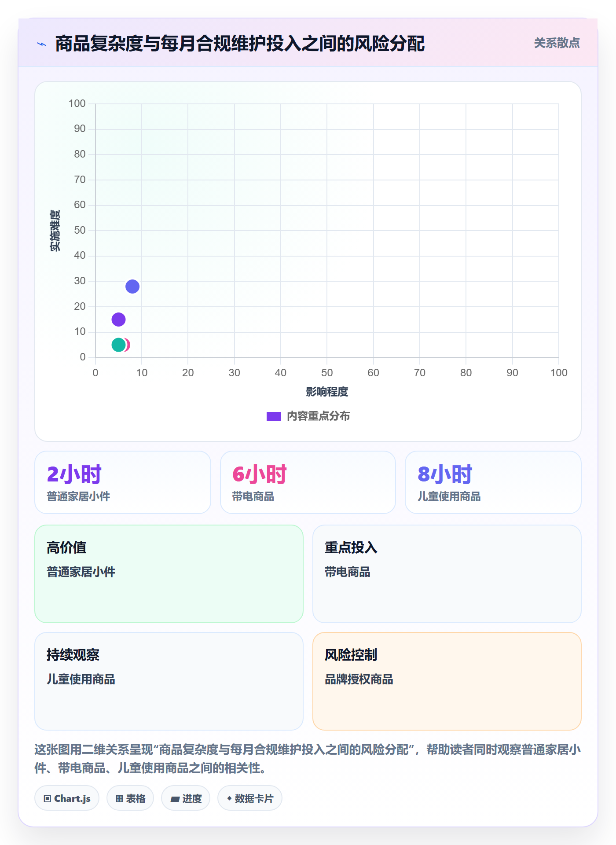Click the x-axis tick label 50
Screen dimensions: 616x845
[x=327, y=373]
